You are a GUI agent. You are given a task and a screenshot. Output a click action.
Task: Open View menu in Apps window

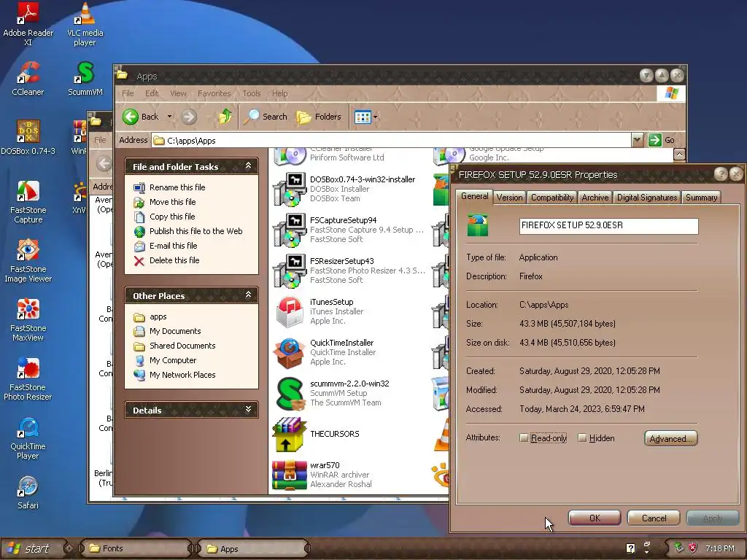click(178, 93)
